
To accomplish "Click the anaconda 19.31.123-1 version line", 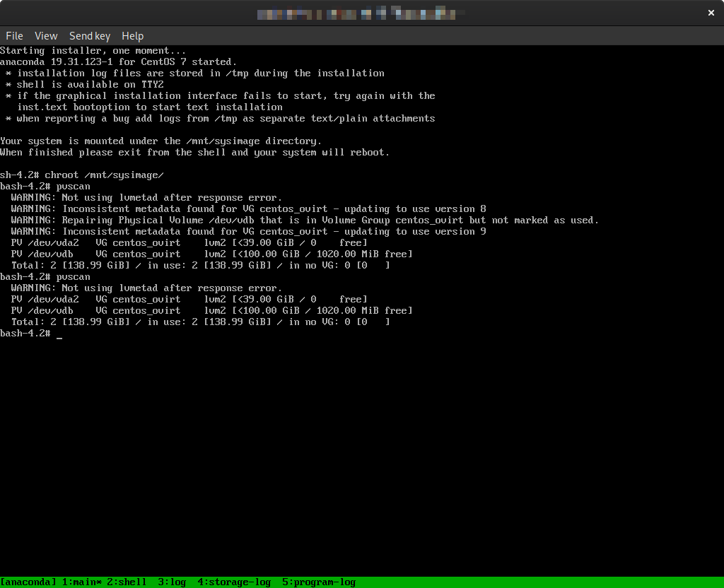I will pyautogui.click(x=119, y=62).
